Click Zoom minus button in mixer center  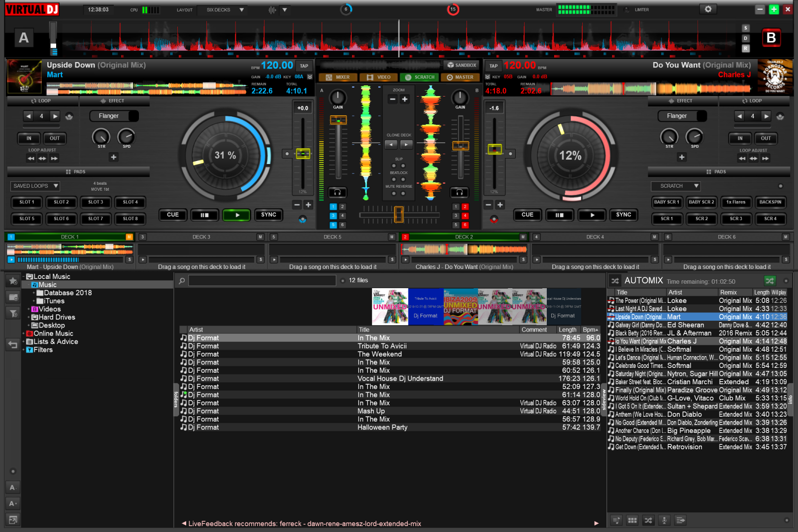point(393,99)
